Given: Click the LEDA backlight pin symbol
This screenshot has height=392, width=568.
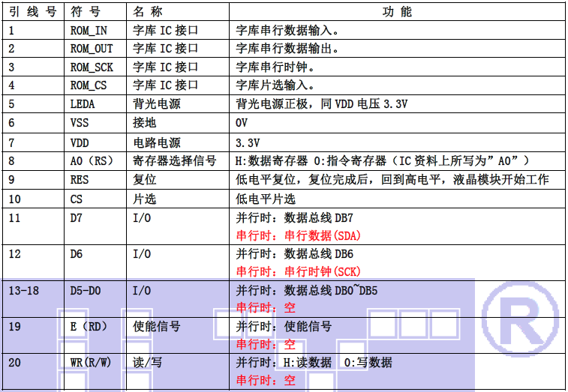Looking at the screenshot, I should point(83,104).
